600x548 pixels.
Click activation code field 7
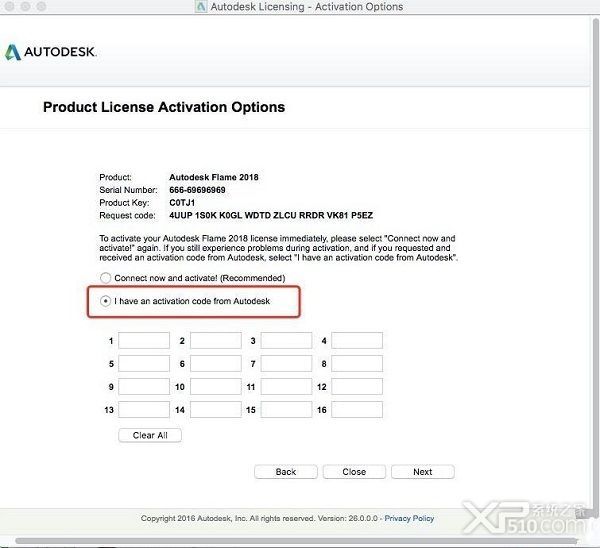point(286,363)
